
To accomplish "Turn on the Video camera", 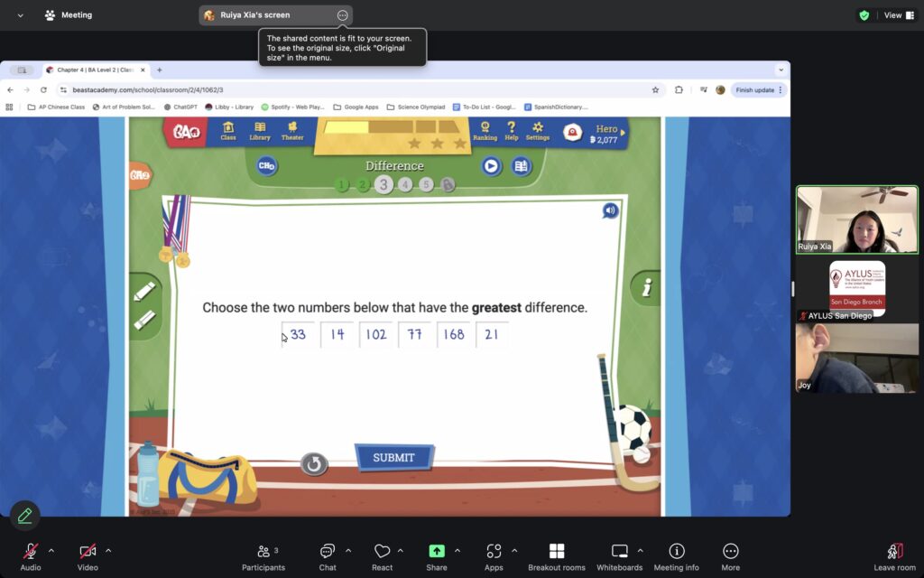I will (x=88, y=552).
